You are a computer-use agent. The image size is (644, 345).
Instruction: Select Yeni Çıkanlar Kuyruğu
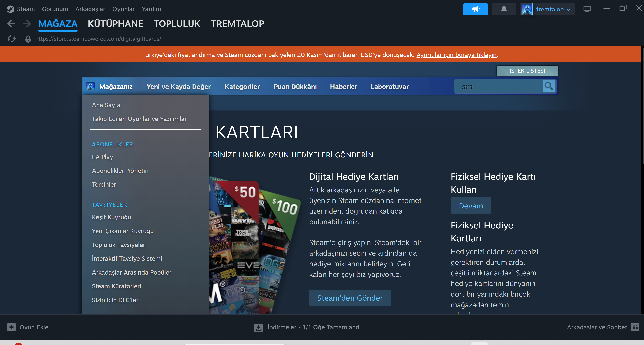coord(123,231)
